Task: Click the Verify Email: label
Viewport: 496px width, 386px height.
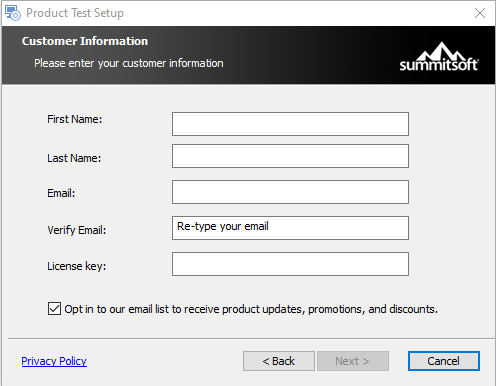Action: coord(77,230)
